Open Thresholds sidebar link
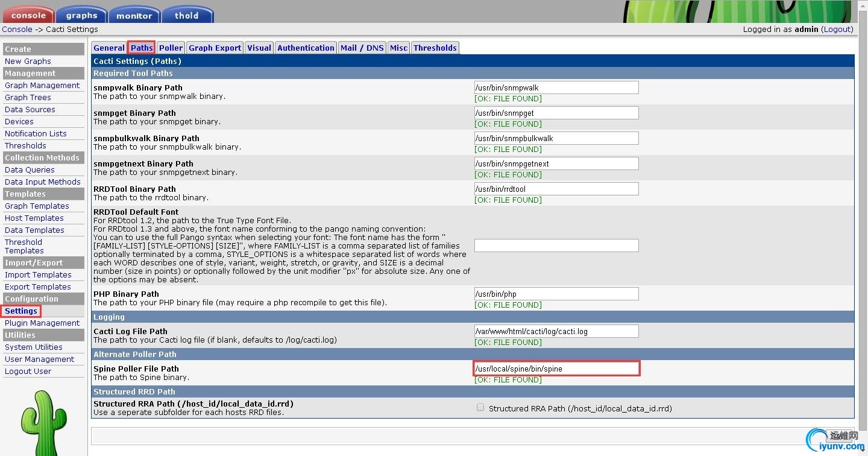This screenshot has width=868, height=456. (25, 145)
